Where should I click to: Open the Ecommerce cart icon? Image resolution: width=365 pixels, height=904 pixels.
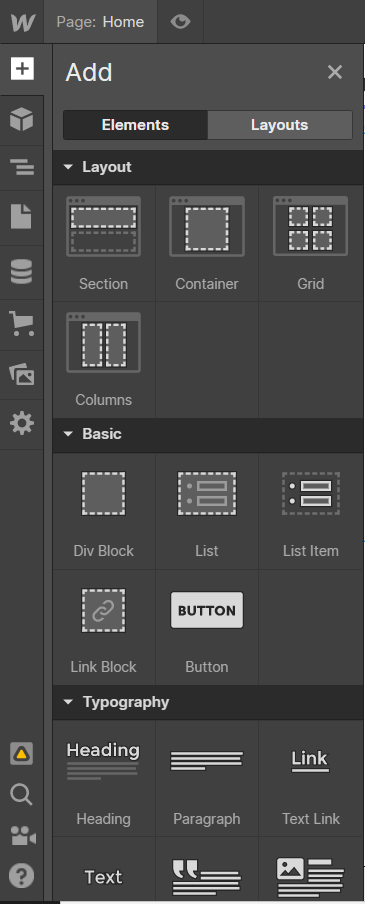(x=21, y=323)
